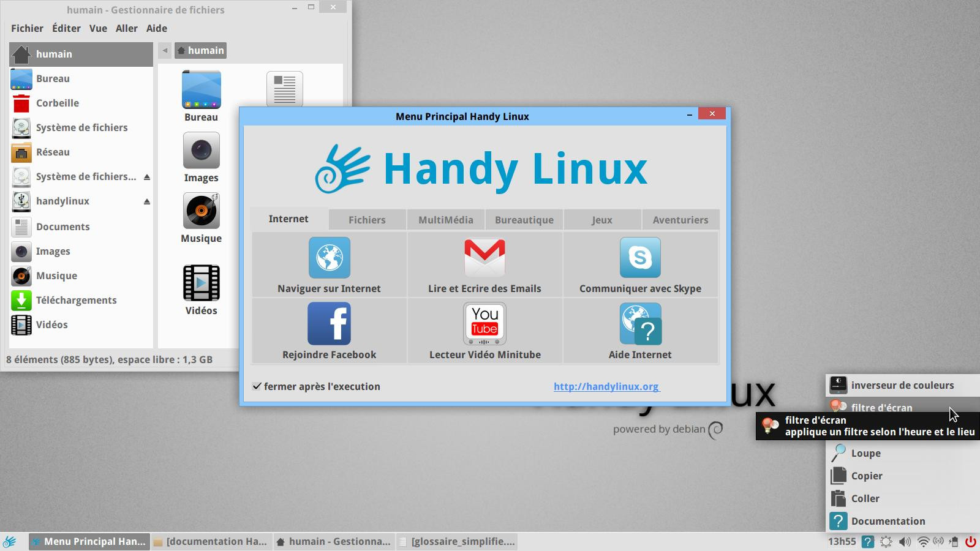Choose Coller from the popup menu
The height and width of the screenshot is (551, 980).
[x=903, y=498]
